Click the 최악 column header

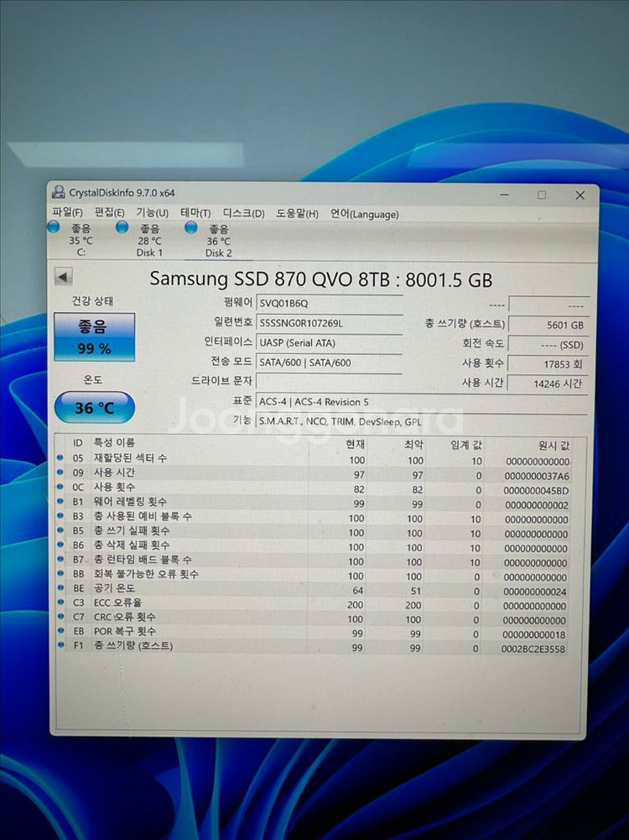click(413, 444)
